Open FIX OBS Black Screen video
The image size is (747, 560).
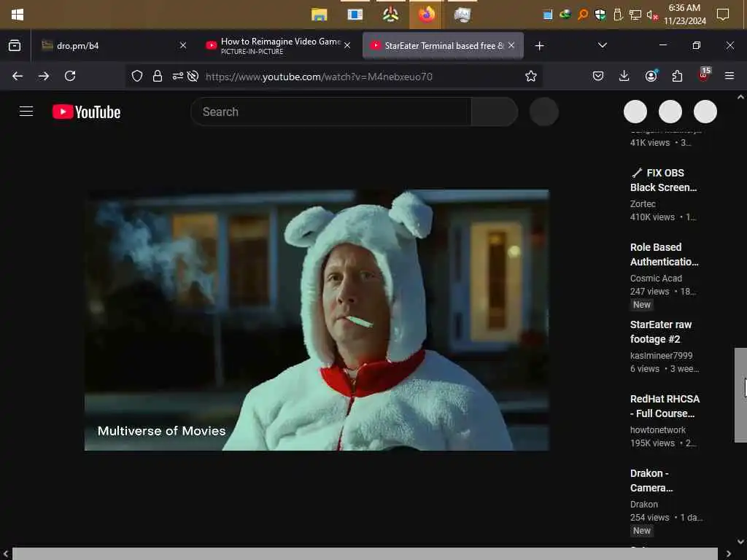[664, 180]
